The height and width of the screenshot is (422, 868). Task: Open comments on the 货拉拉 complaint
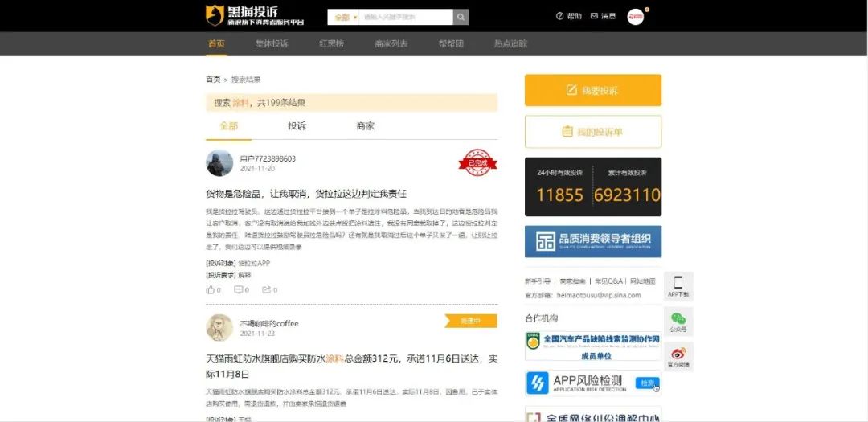coord(241,289)
